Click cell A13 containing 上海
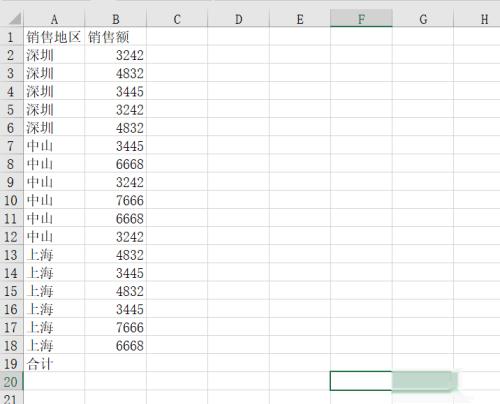Image resolution: width=500 pixels, height=404 pixels. click(x=54, y=255)
